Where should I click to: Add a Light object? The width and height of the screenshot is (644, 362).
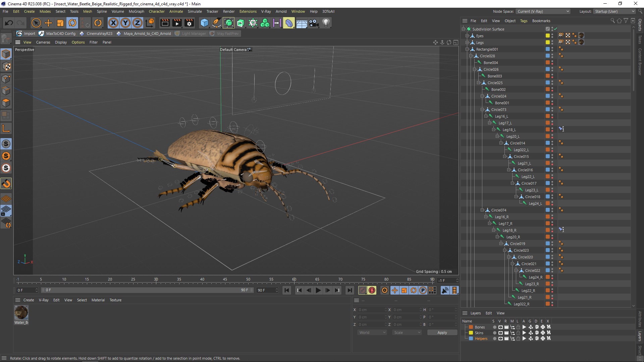click(326, 23)
